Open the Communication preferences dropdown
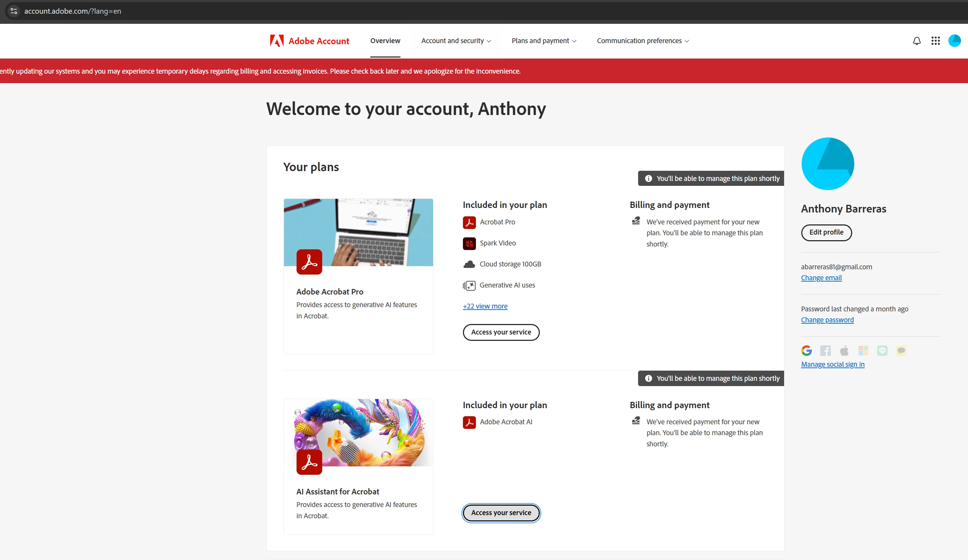This screenshot has width=968, height=560. [643, 41]
